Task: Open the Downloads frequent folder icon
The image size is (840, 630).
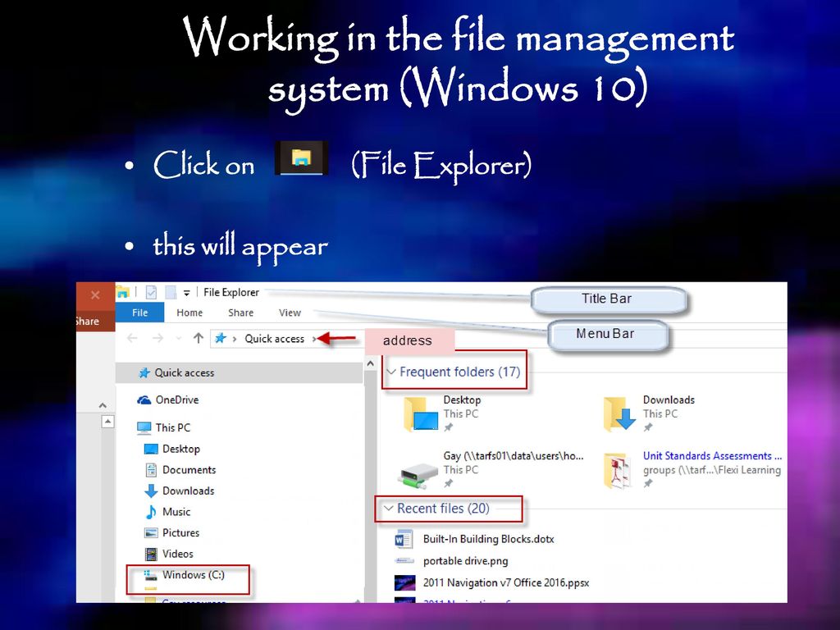Action: click(620, 414)
